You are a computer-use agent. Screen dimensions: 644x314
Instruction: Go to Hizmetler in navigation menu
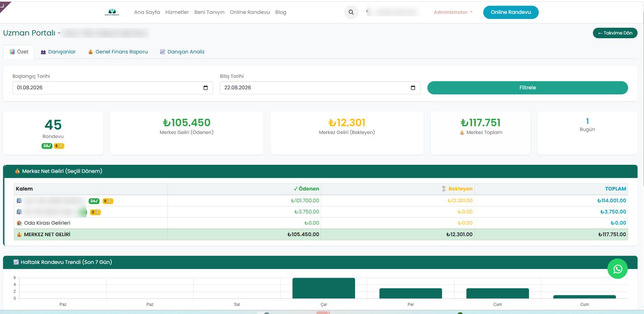click(x=177, y=12)
